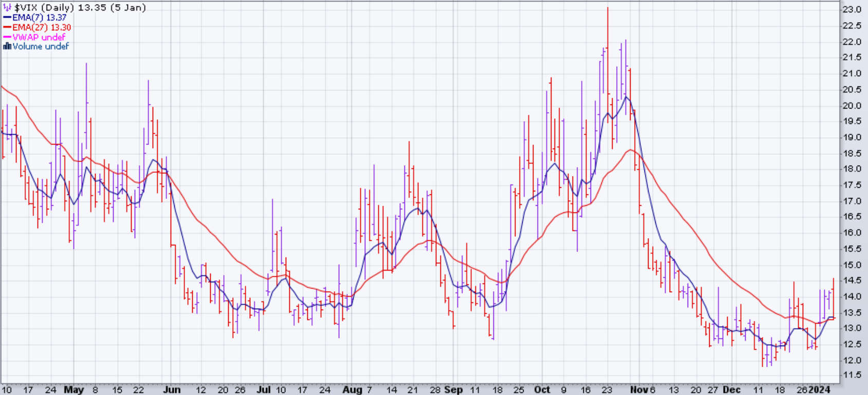Click the magenta VWAP line swatch

(7, 37)
